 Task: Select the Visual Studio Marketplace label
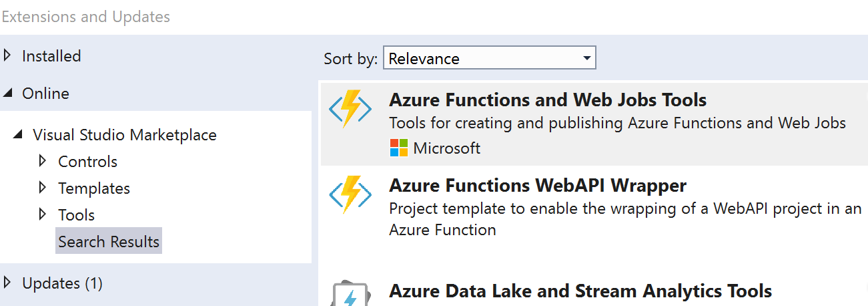pyautogui.click(x=125, y=135)
